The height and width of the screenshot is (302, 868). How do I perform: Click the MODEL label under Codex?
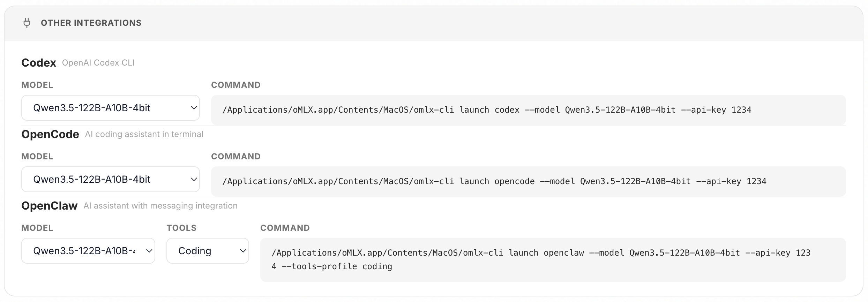coord(37,85)
